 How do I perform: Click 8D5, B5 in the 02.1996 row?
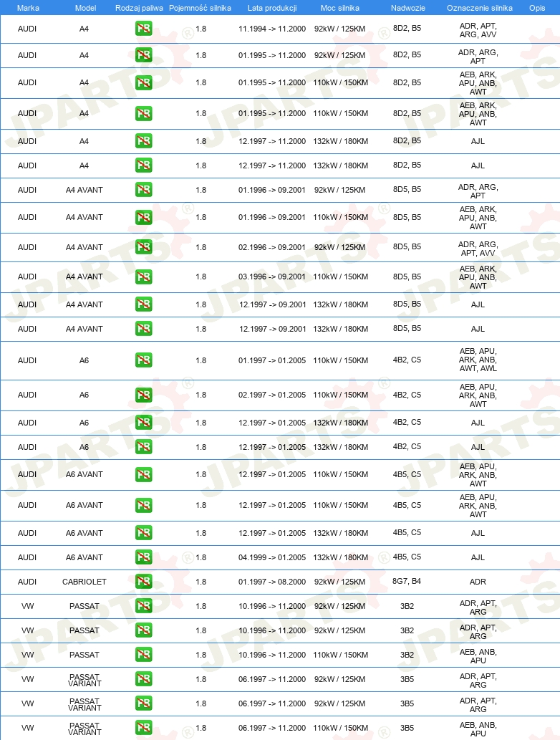click(407, 246)
